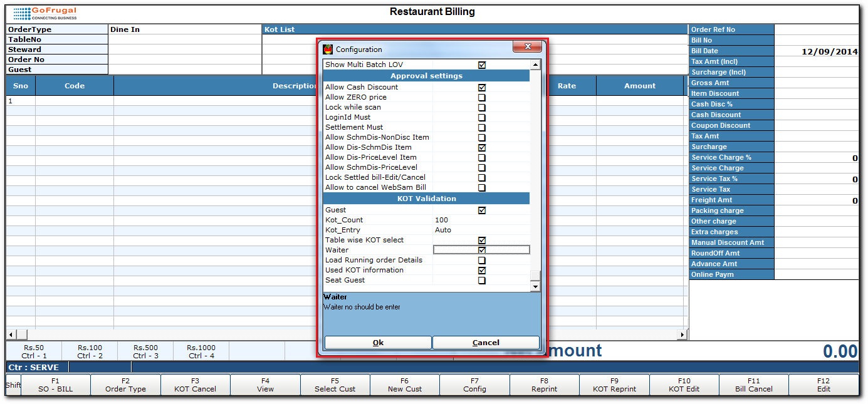Click F3 KOT Cancel button
This screenshot has height=404, width=868.
point(196,385)
